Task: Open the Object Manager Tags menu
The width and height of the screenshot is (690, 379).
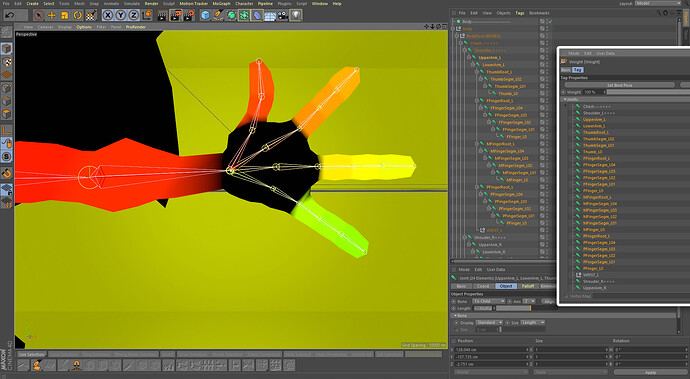Action: (x=520, y=13)
